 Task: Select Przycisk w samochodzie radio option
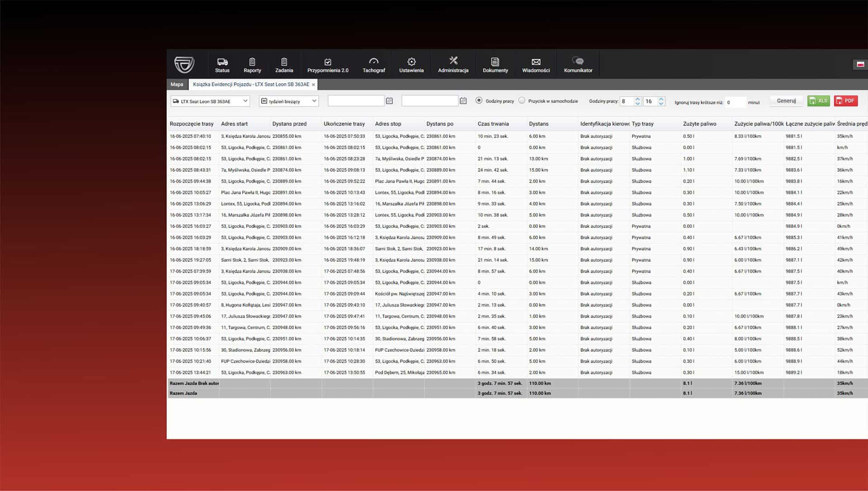[x=522, y=101]
